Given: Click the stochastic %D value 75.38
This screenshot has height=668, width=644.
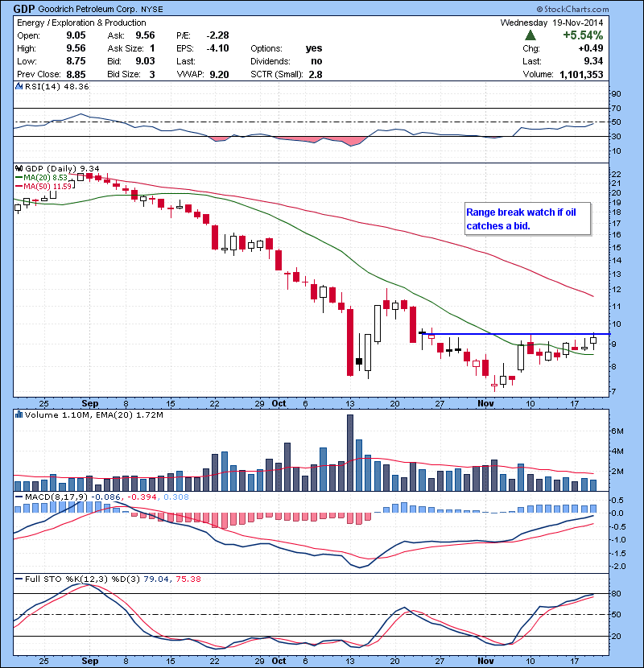Looking at the screenshot, I should (188, 579).
